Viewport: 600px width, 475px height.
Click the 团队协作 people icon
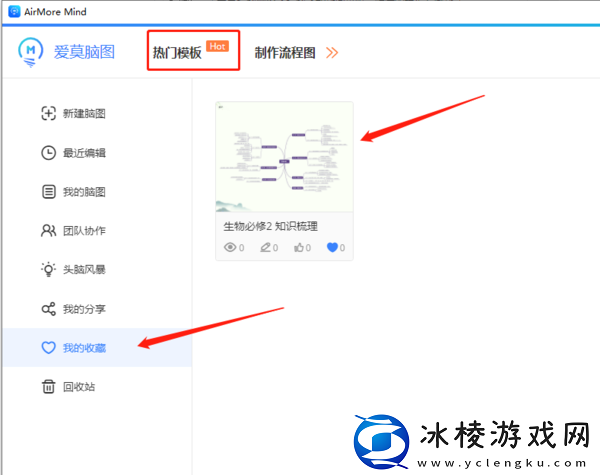49,230
